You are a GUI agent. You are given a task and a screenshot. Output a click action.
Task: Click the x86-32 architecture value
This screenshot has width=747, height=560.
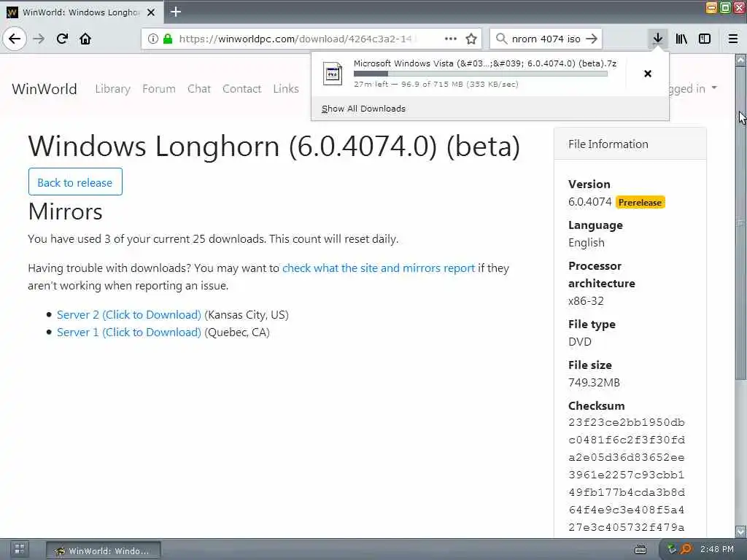(586, 301)
